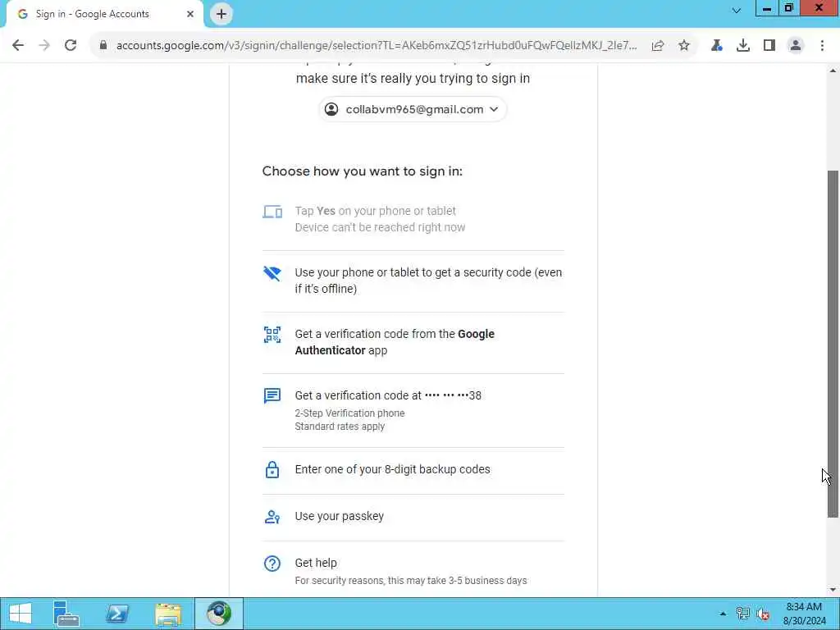Share this page using the share icon
The height and width of the screenshot is (630, 840).
point(658,46)
